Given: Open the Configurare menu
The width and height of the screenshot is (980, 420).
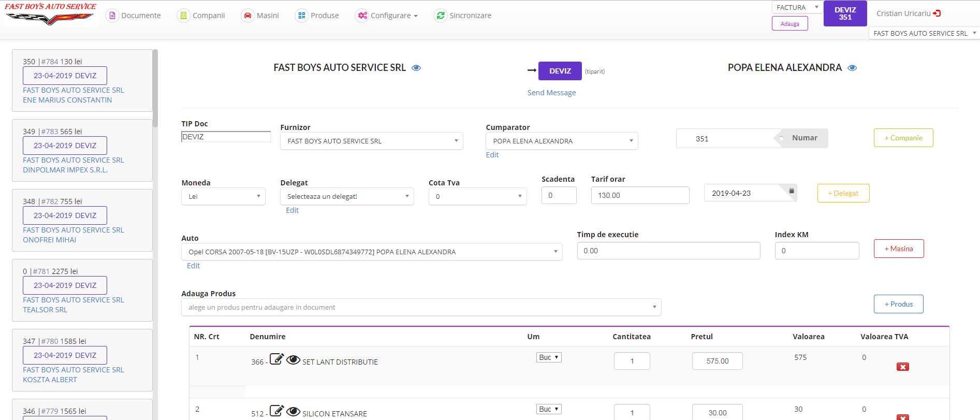Looking at the screenshot, I should (x=387, y=16).
